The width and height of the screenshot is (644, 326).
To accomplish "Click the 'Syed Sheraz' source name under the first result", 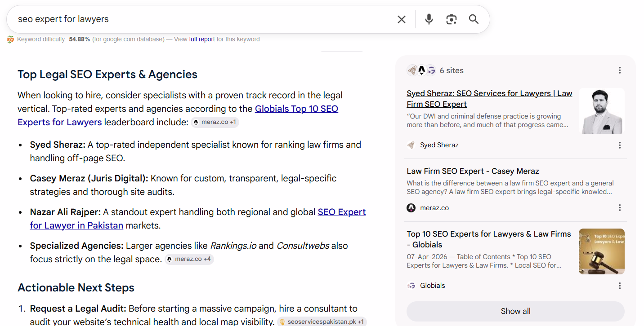I will [x=439, y=145].
